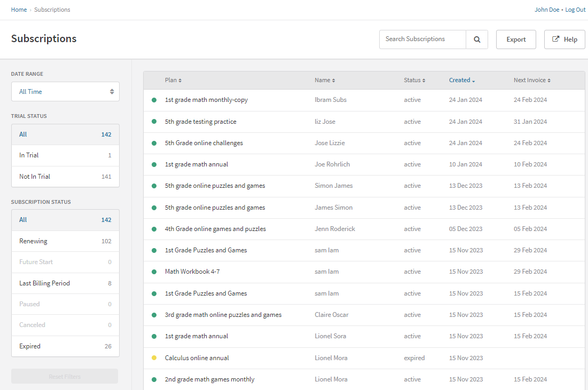The width and height of the screenshot is (588, 390).
Task: Click inside the Search Subscriptions field
Action: [x=417, y=39]
